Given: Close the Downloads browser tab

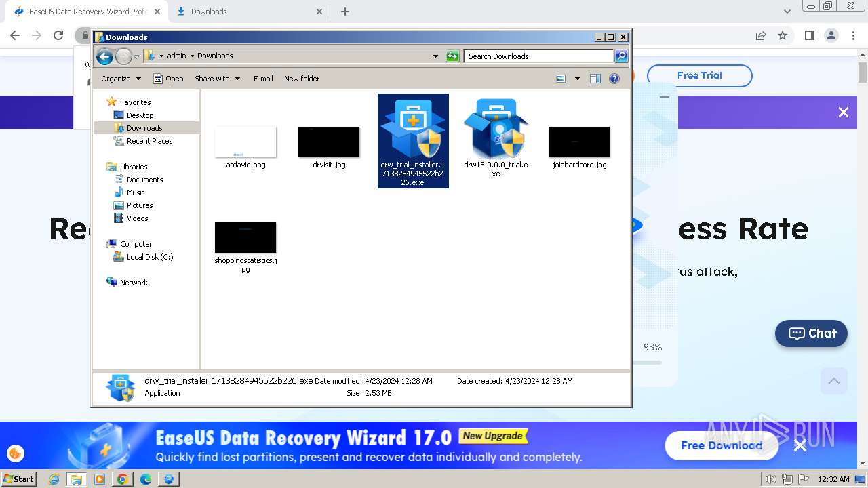Looking at the screenshot, I should point(319,12).
